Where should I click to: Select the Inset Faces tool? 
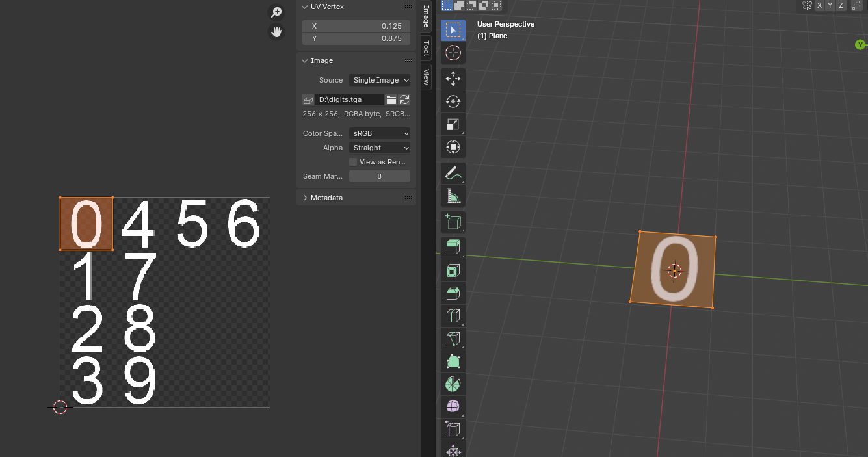pos(453,270)
